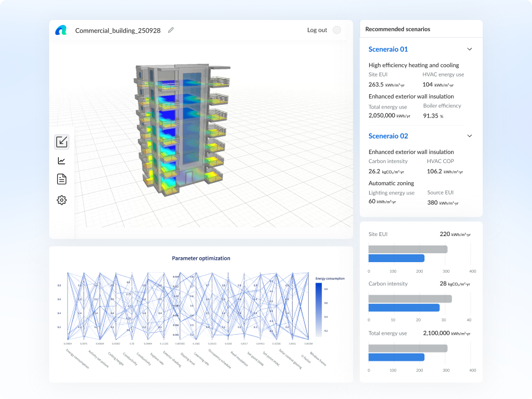This screenshot has height=399, width=532.
Task: Open the document report icon in the sidebar
Action: click(x=62, y=179)
